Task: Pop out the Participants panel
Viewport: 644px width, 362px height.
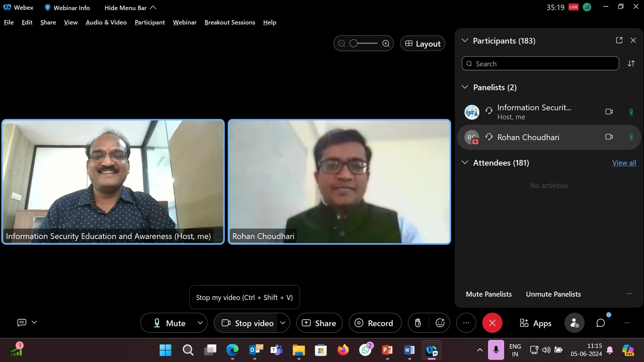Action: [619, 40]
